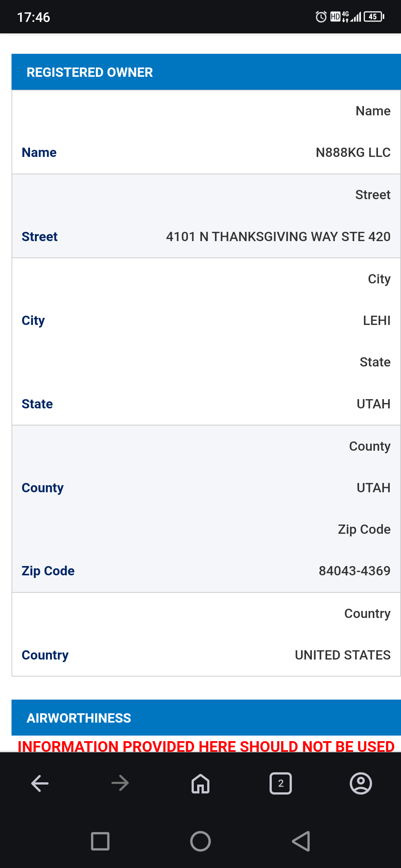Open the tab switcher showing 2 tabs
The width and height of the screenshot is (401, 868).
click(281, 783)
